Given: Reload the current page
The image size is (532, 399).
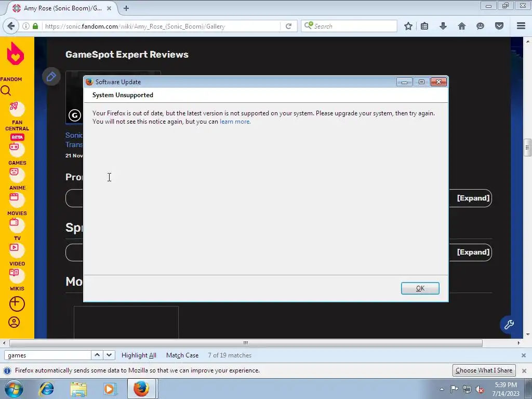Looking at the screenshot, I should 288,26.
